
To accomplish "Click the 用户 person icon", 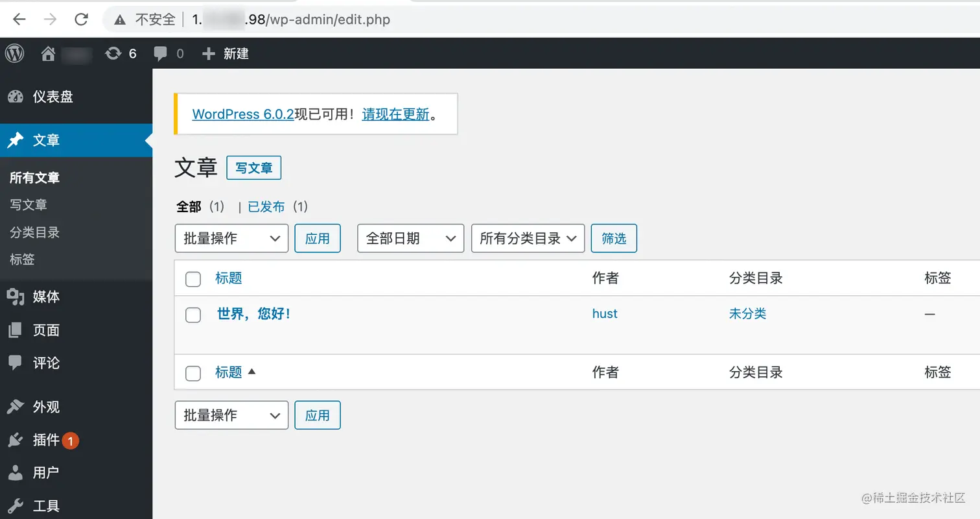I will point(16,472).
